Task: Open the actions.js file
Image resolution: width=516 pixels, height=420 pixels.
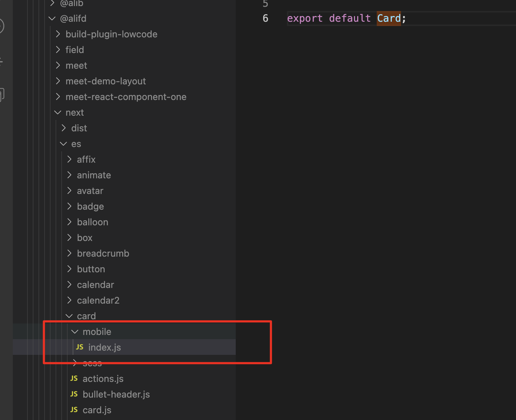Action: 103,379
